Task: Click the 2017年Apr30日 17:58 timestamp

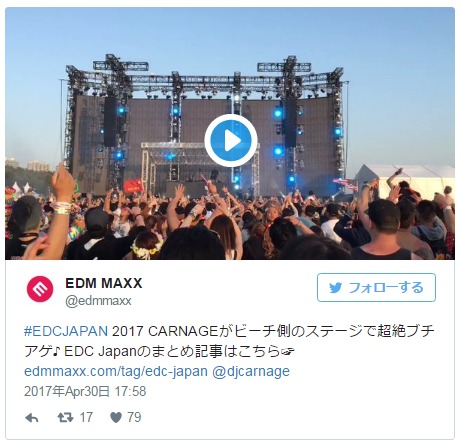Action: (x=85, y=391)
